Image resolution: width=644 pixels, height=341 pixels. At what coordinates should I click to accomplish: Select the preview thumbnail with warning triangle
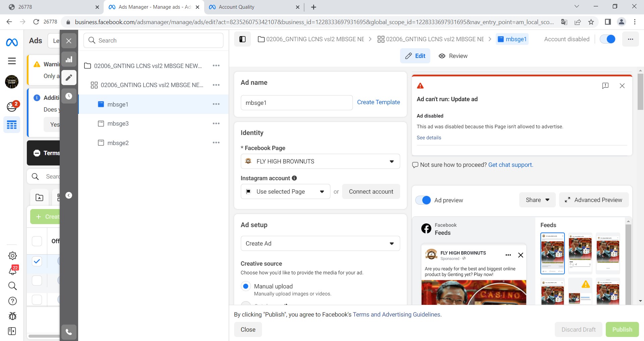pos(580,291)
